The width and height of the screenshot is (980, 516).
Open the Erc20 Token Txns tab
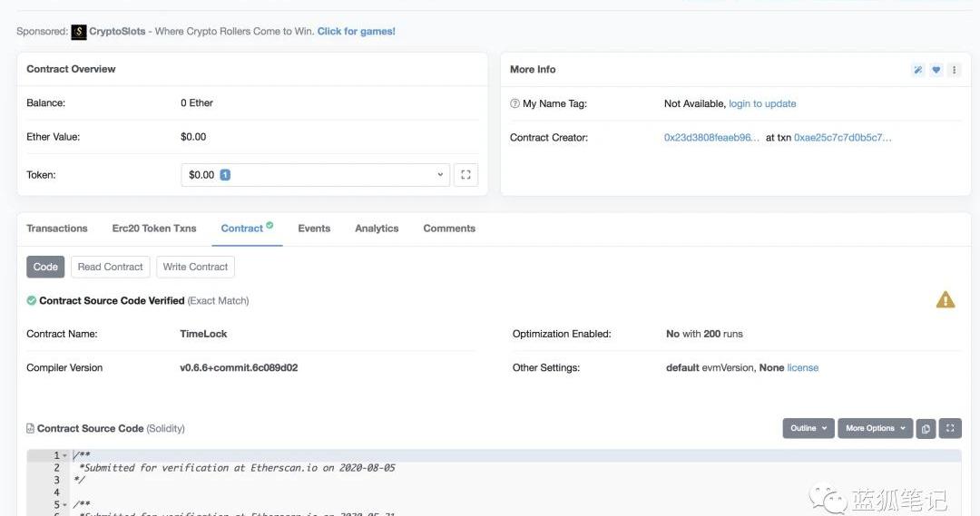(154, 229)
